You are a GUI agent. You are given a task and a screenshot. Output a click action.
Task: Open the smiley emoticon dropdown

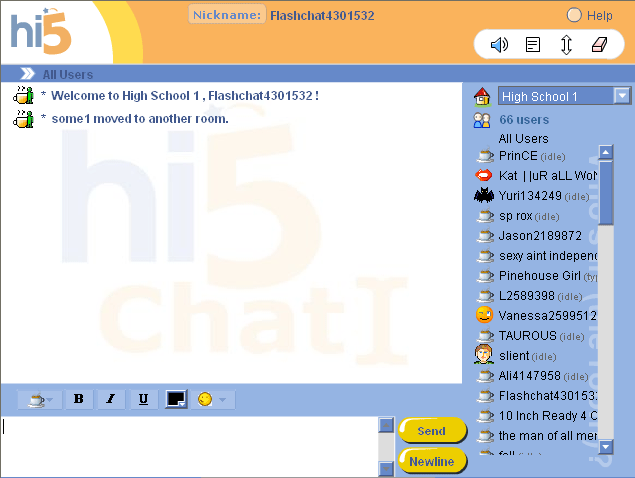coord(213,399)
